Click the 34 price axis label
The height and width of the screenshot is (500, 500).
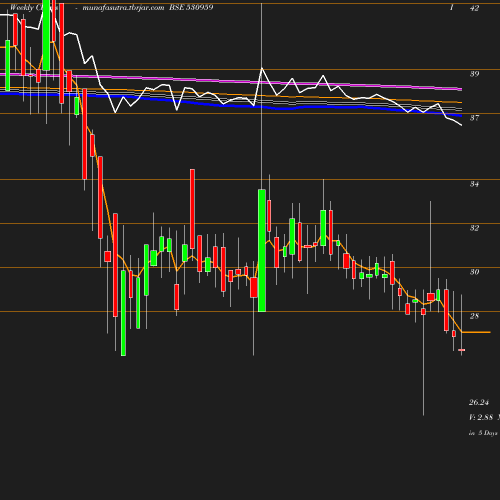pyautogui.click(x=474, y=184)
